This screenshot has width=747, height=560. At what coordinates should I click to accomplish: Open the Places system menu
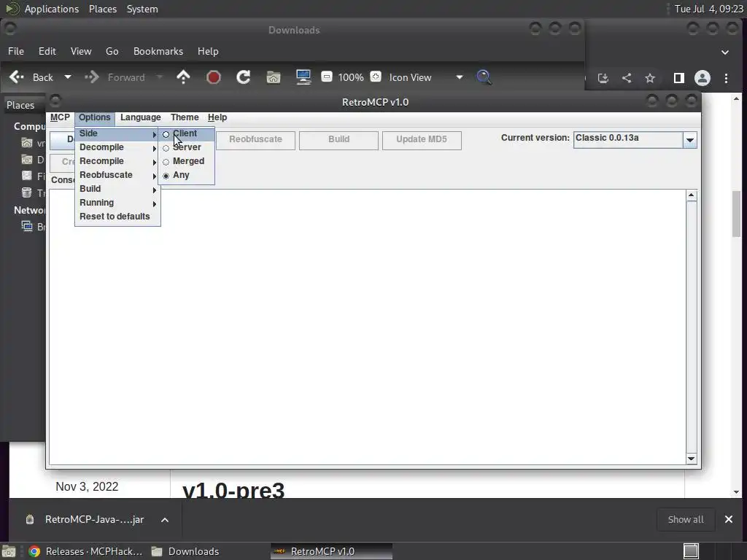coord(103,9)
